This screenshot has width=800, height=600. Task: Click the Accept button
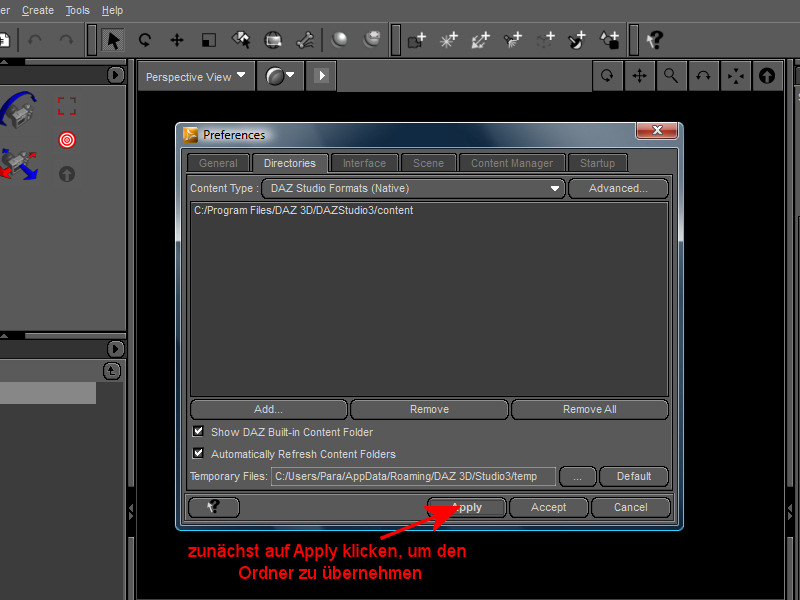tap(548, 508)
